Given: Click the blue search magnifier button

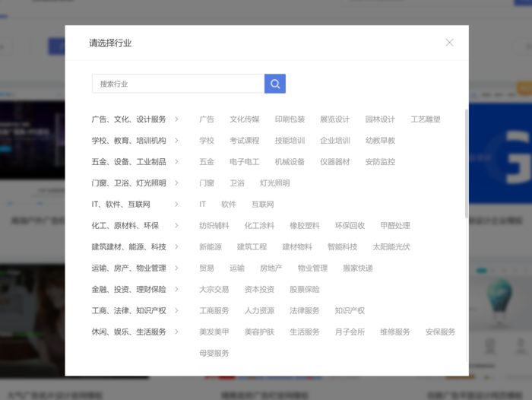Looking at the screenshot, I should pos(275,84).
